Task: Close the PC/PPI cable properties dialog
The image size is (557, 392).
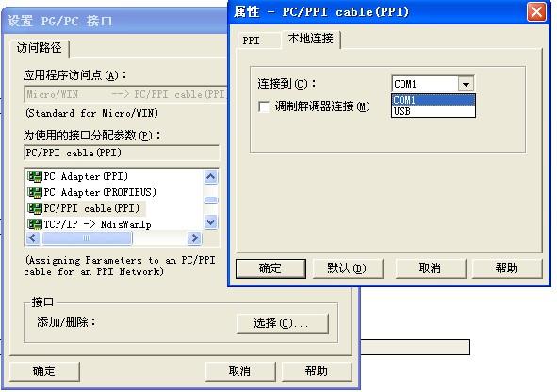Action: click(536, 12)
